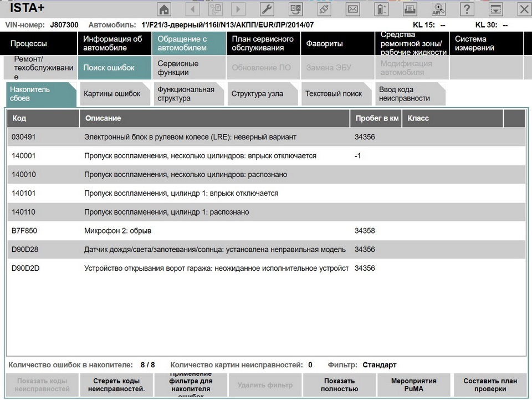
Task: Select the Накопитель сбоев tab
Action: (x=41, y=94)
